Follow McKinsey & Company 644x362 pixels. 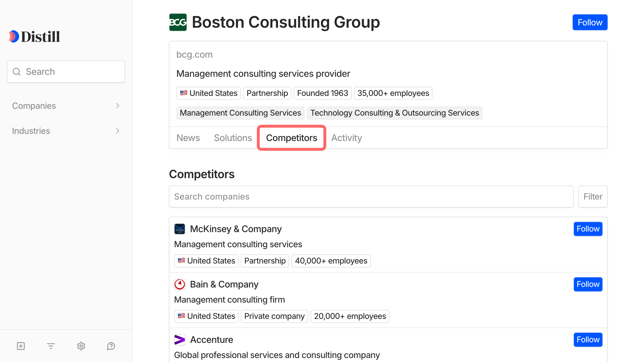(x=588, y=229)
